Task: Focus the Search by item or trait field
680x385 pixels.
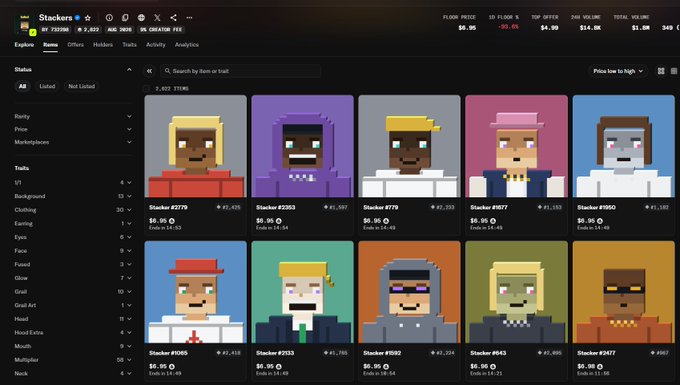Action: [x=241, y=71]
